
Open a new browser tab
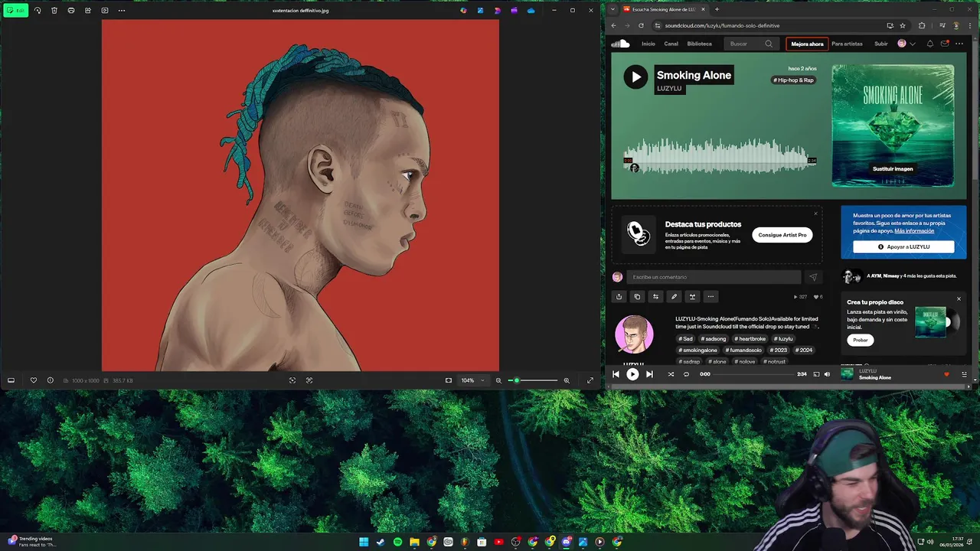[x=717, y=9]
